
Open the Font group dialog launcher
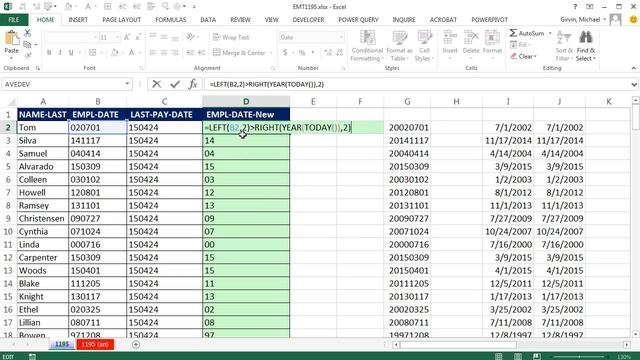[141, 68]
